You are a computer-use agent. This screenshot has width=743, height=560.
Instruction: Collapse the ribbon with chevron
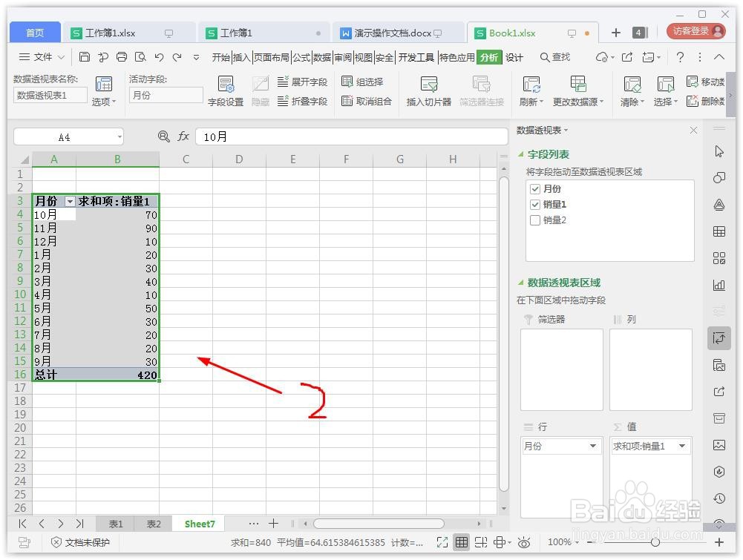719,57
